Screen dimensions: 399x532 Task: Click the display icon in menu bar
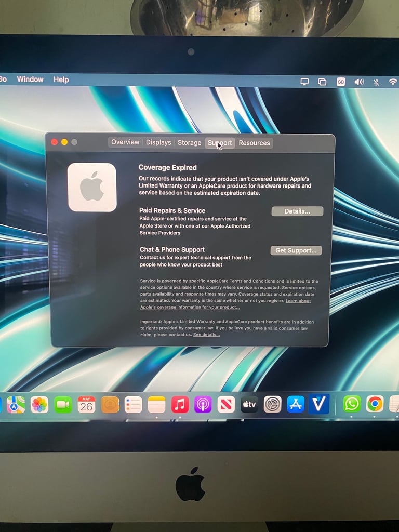pyautogui.click(x=304, y=82)
